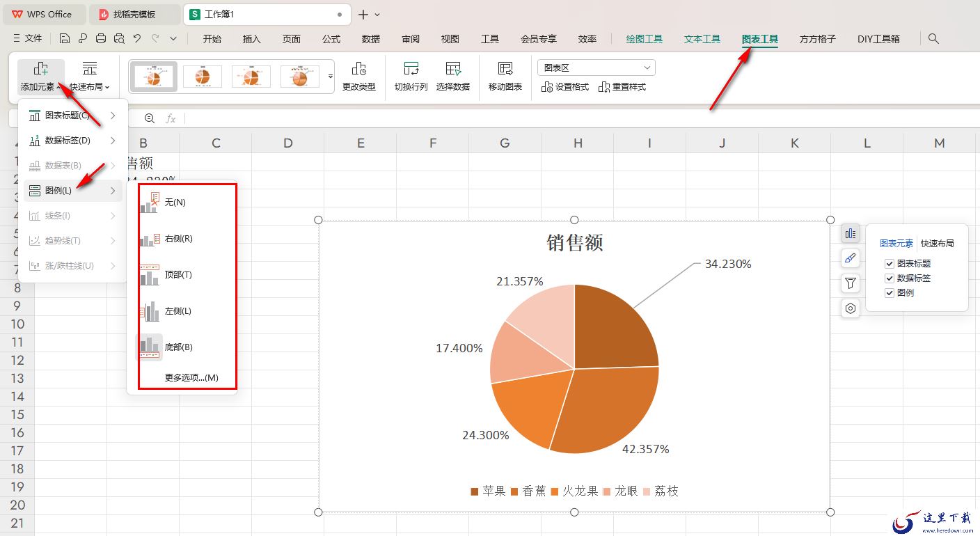Toggle the 图例 checkbox in chart elements

tap(890, 293)
